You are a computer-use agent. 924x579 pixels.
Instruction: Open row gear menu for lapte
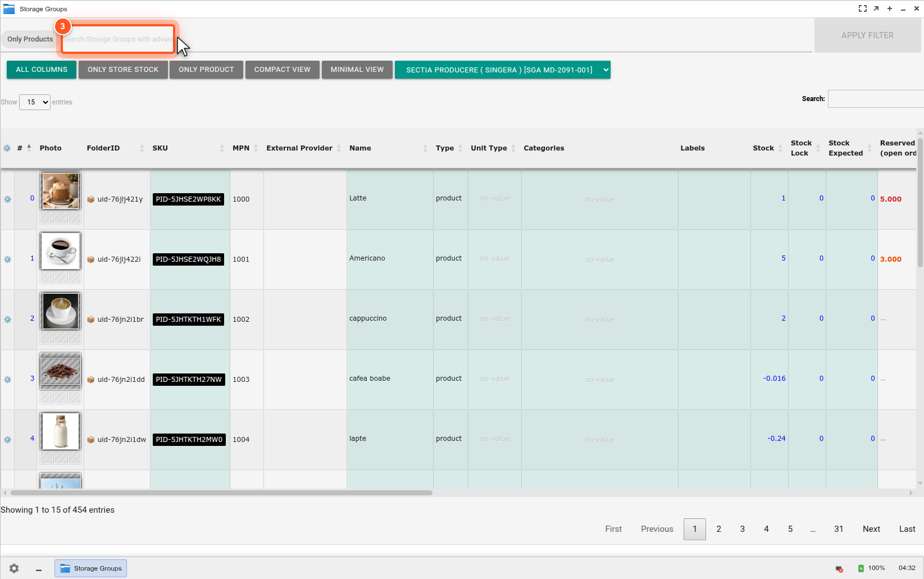[7, 440]
